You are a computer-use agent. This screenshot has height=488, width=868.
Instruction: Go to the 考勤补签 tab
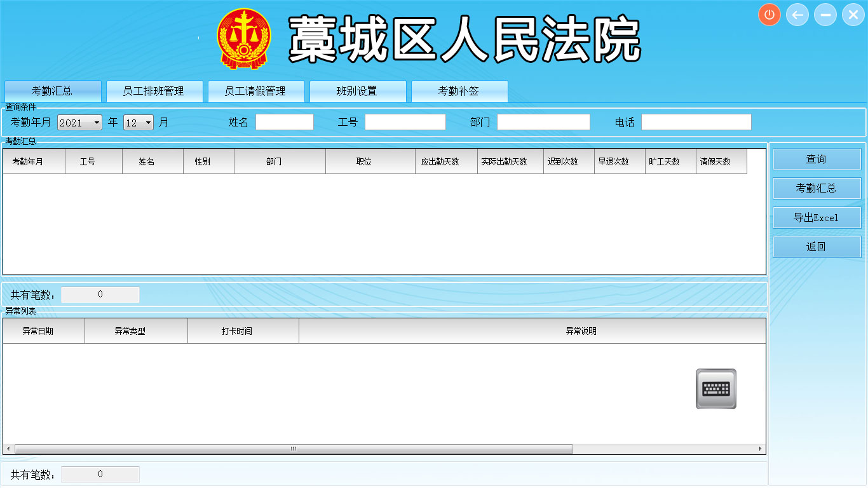459,91
